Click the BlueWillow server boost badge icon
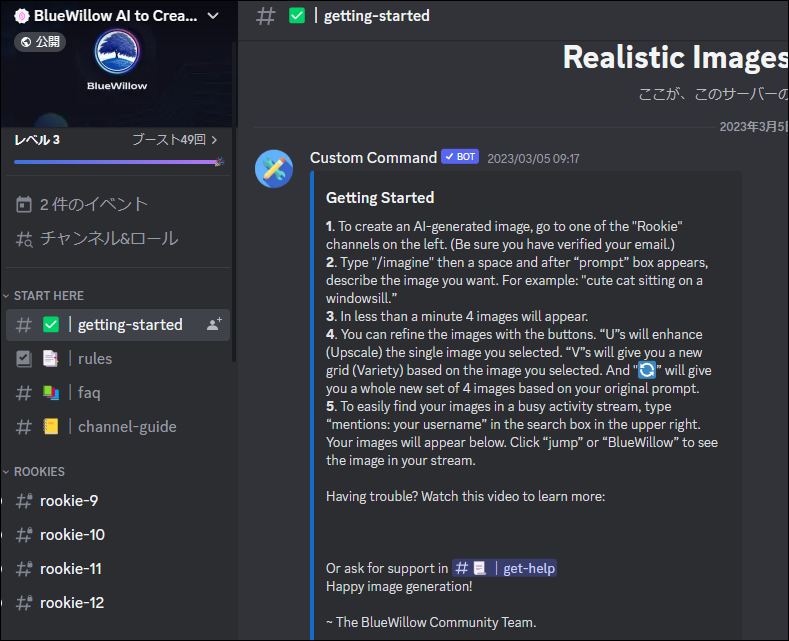This screenshot has width=789, height=641. tap(22, 16)
